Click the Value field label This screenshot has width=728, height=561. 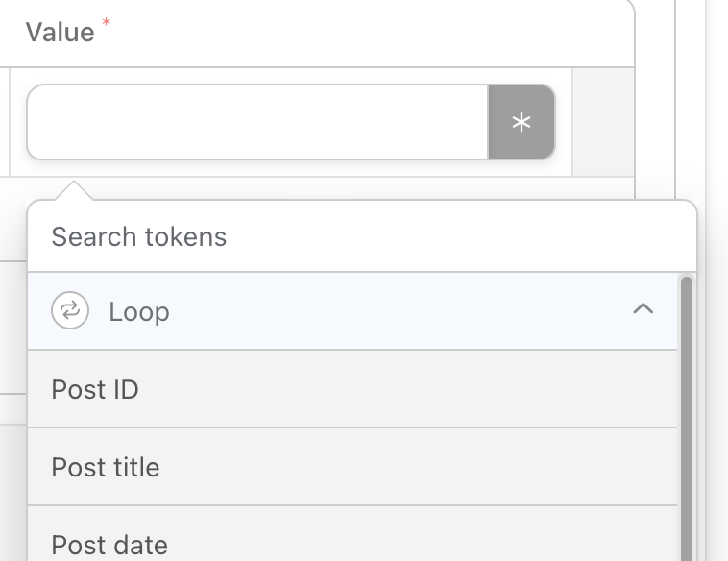(x=60, y=33)
